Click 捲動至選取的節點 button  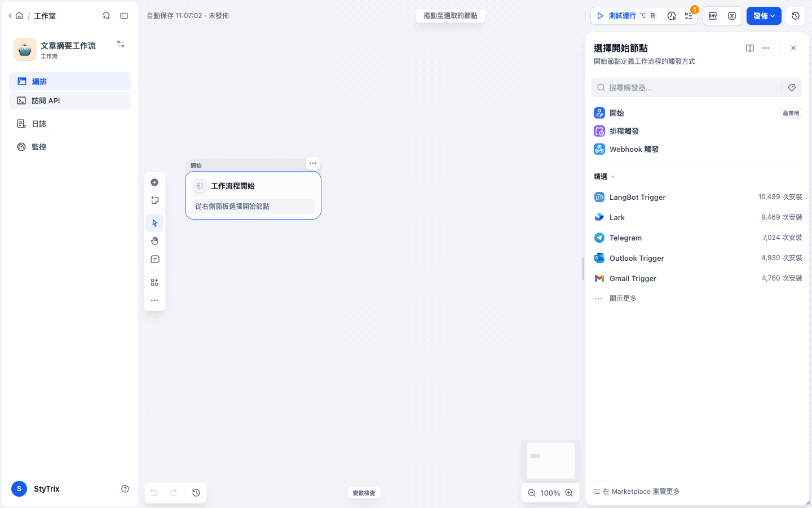[x=451, y=16]
